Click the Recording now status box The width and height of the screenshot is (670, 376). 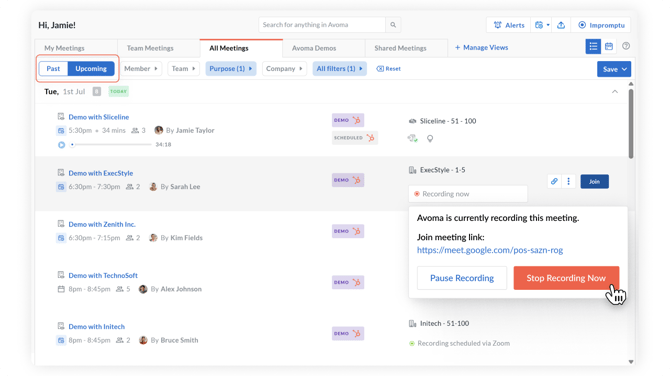pos(468,194)
